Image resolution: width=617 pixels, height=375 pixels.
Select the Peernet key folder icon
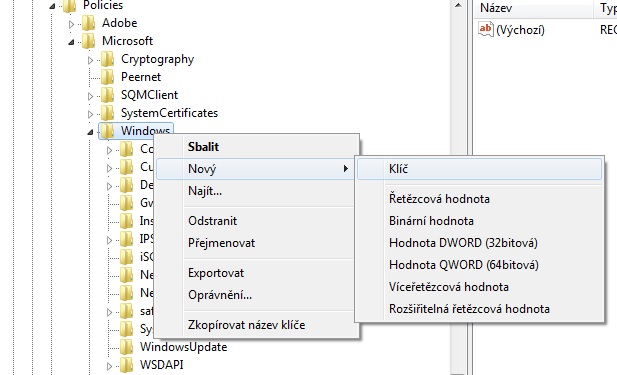(107, 77)
